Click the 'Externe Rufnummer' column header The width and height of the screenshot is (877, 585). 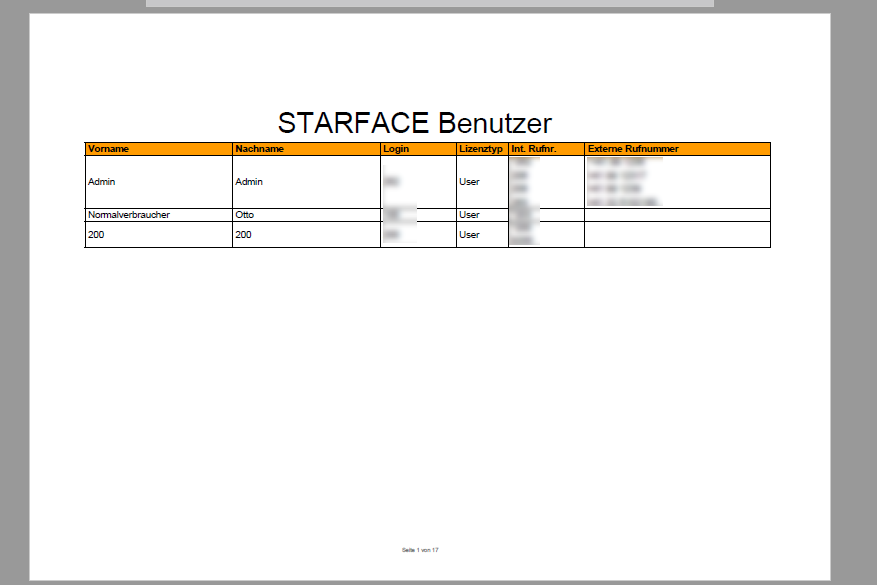coord(677,149)
